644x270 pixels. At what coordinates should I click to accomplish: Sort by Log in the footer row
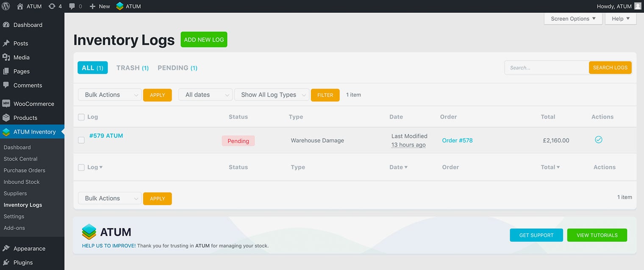(95, 167)
